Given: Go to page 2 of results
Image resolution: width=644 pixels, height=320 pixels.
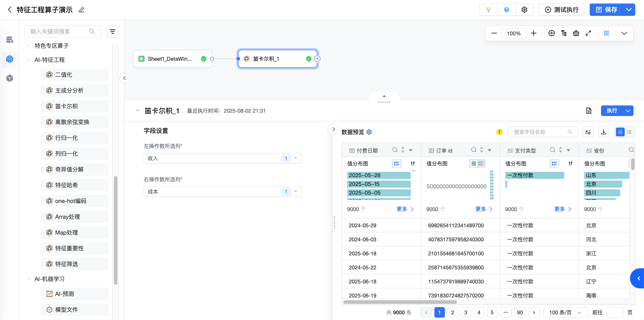Looking at the screenshot, I should coord(452,312).
